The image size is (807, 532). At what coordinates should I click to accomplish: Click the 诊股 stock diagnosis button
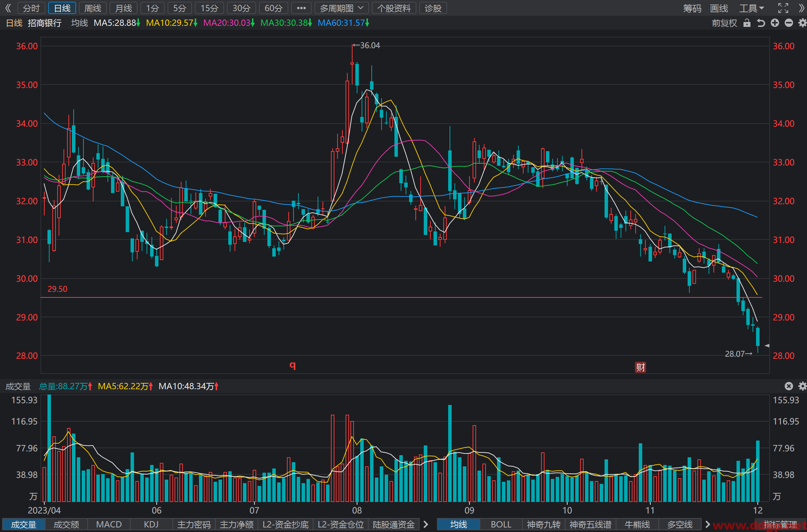(433, 8)
